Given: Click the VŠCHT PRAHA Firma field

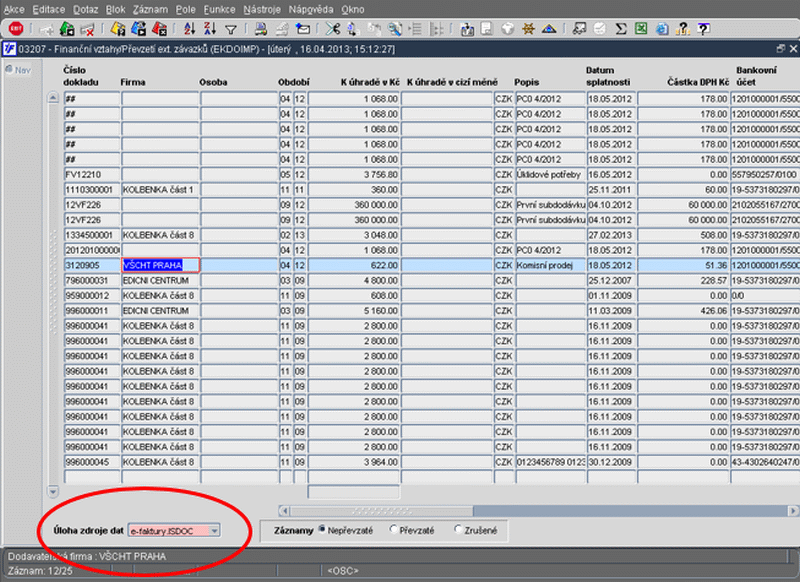Looking at the screenshot, I should pyautogui.click(x=160, y=265).
